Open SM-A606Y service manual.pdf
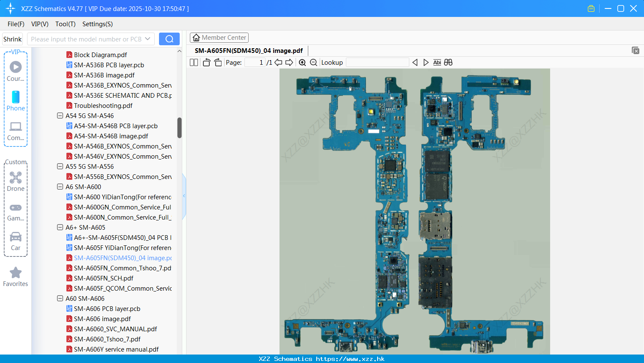This screenshot has height=363, width=644. click(x=116, y=349)
